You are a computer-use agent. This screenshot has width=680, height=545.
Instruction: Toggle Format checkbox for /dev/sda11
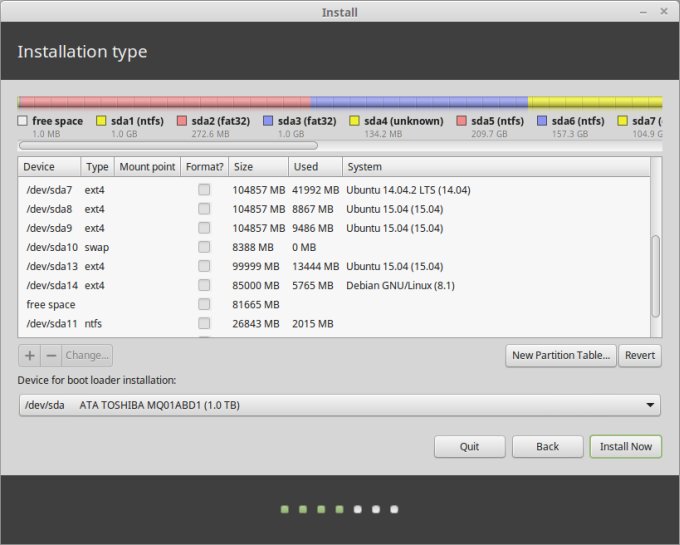204,323
